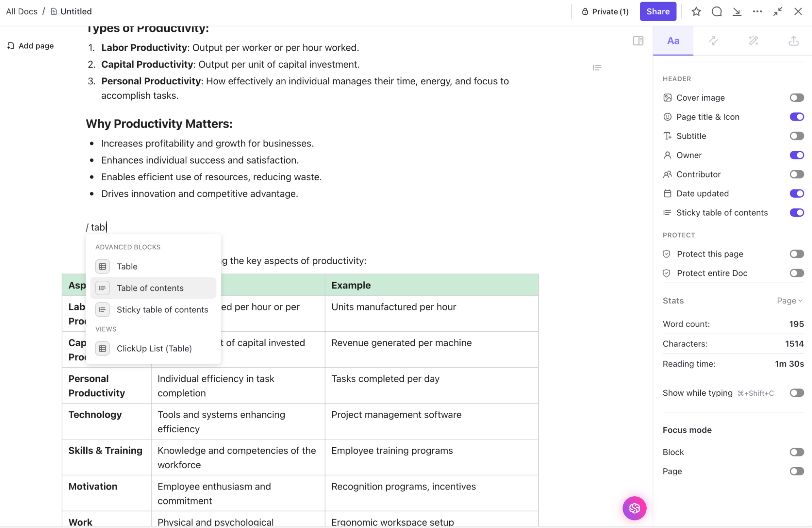Click the floating ClickUp Brain button
Viewport: 812px width, 528px height.
[x=634, y=508]
